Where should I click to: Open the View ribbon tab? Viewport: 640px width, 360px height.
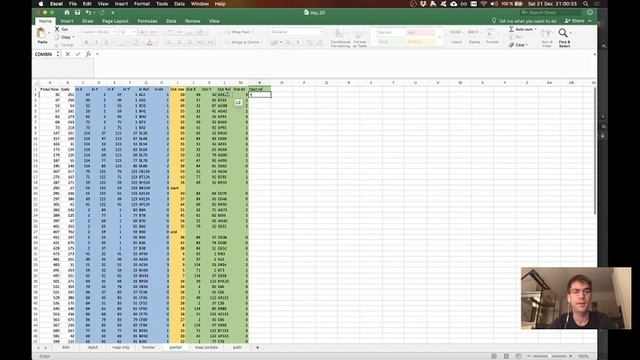214,21
